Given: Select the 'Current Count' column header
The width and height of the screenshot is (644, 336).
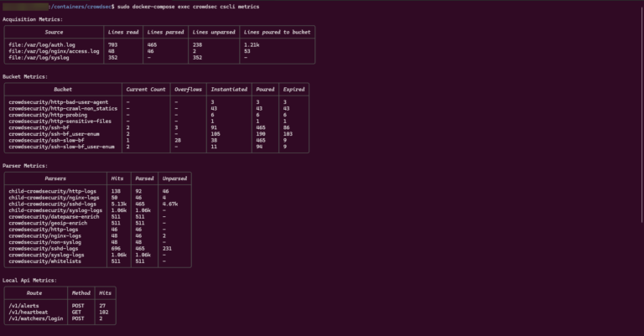Looking at the screenshot, I should point(146,90).
